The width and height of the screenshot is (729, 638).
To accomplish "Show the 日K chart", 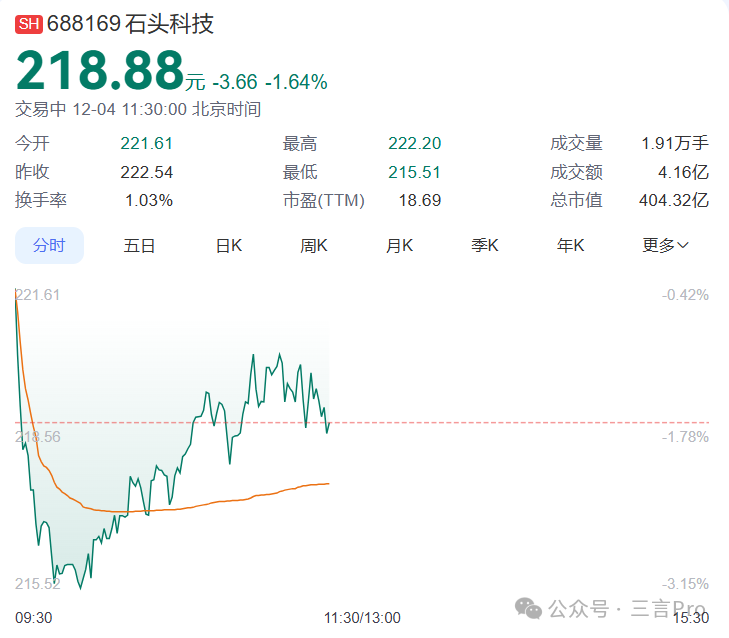I will [229, 246].
